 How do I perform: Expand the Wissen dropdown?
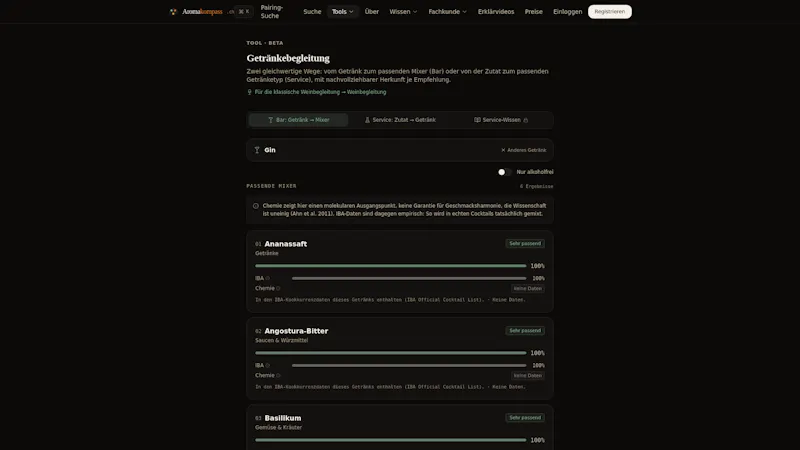coord(403,12)
